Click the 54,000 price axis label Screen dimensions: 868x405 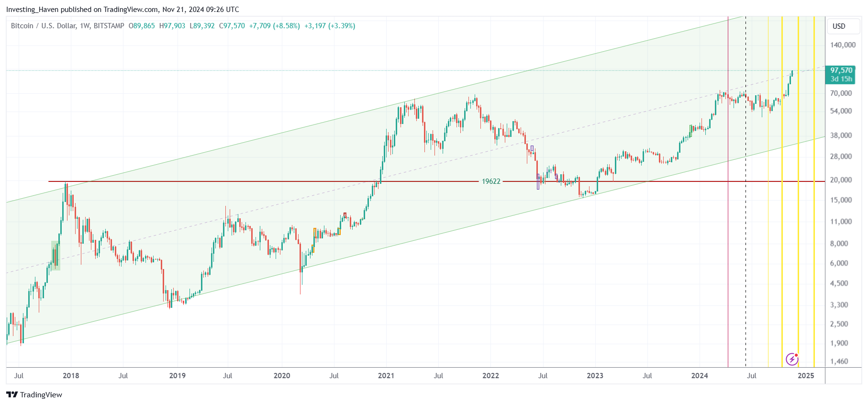[841, 111]
